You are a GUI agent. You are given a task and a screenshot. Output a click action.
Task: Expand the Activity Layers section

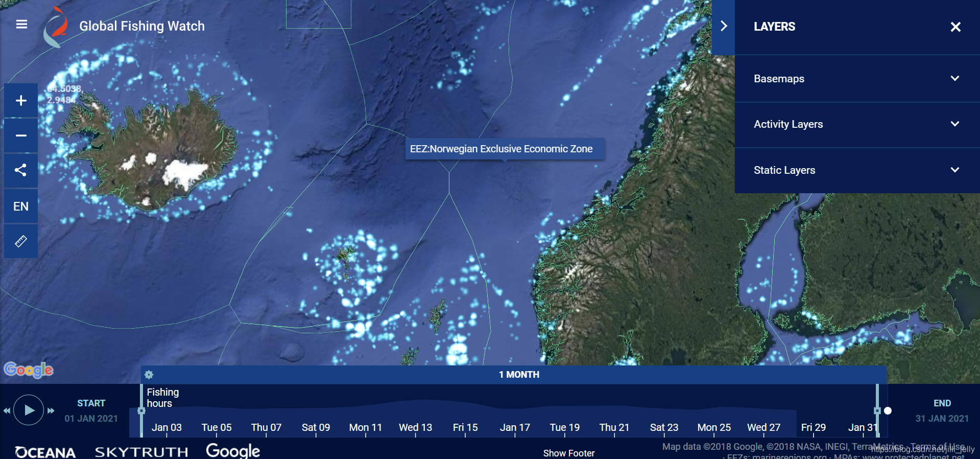857,124
